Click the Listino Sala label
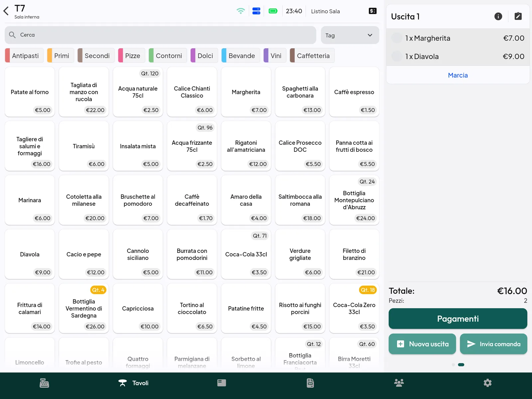This screenshot has width=532, height=399. click(325, 11)
